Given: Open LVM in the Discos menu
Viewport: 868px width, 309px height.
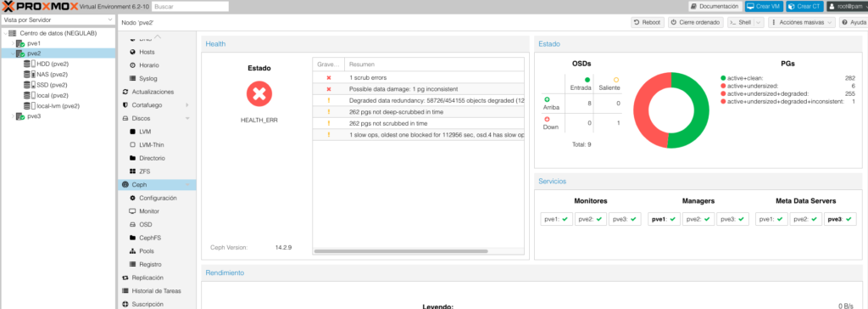Looking at the screenshot, I should point(145,132).
